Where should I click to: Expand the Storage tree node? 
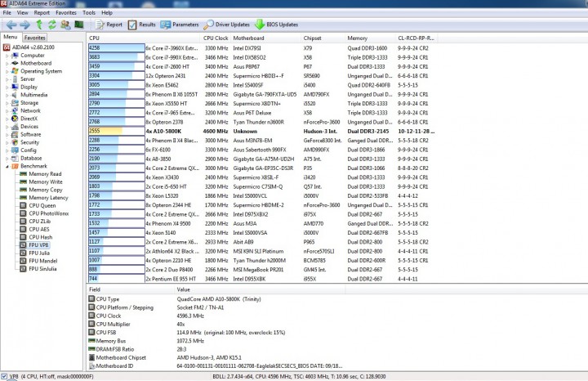[7, 103]
